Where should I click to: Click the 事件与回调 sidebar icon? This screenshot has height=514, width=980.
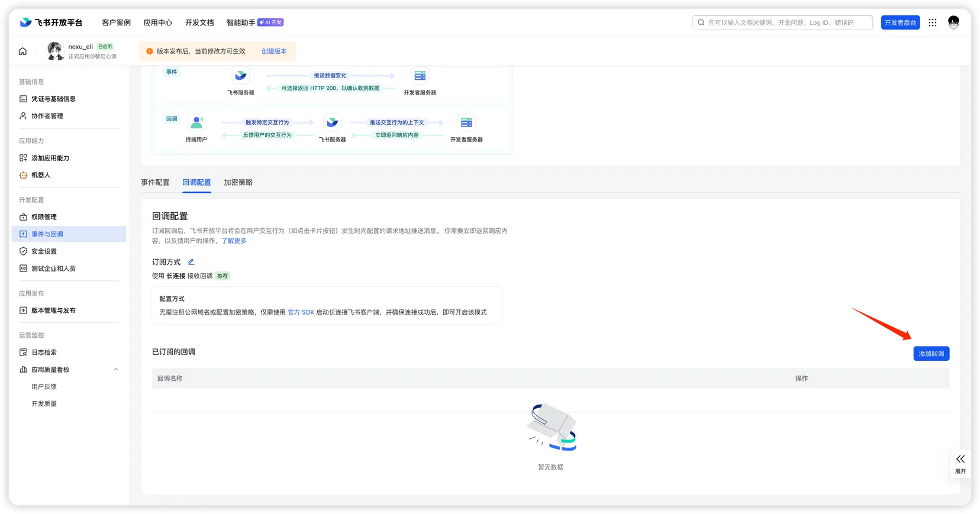(23, 234)
